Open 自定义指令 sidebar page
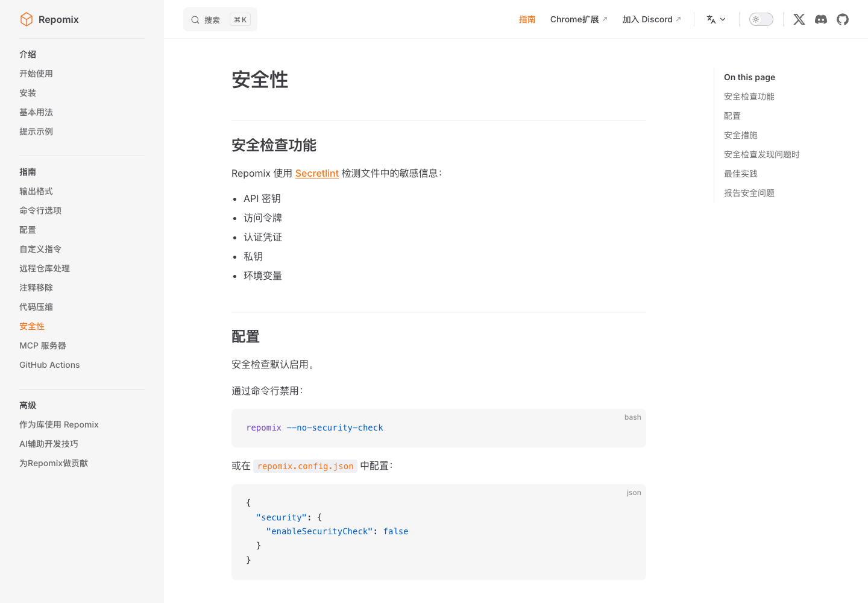Viewport: 868px width, 603px height. click(40, 249)
